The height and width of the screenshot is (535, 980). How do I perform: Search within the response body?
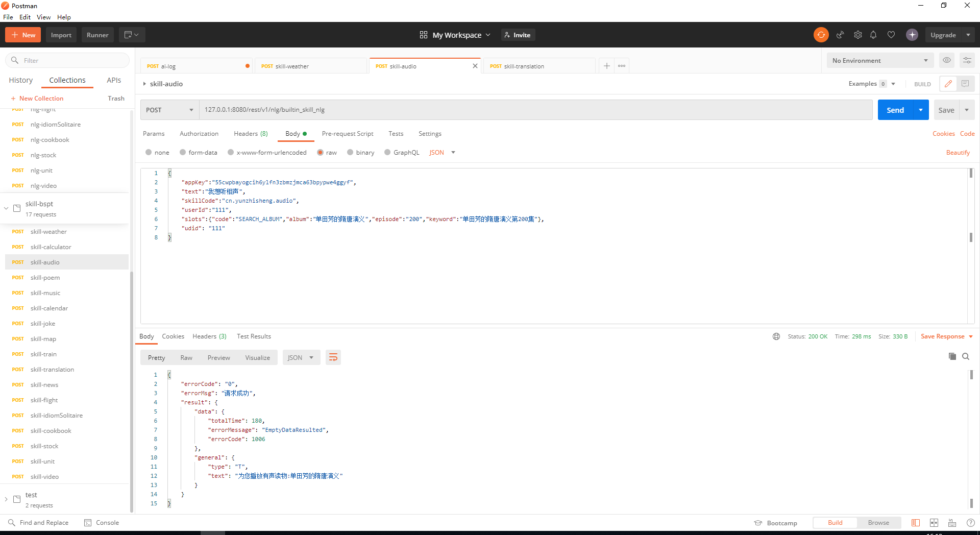[966, 356]
